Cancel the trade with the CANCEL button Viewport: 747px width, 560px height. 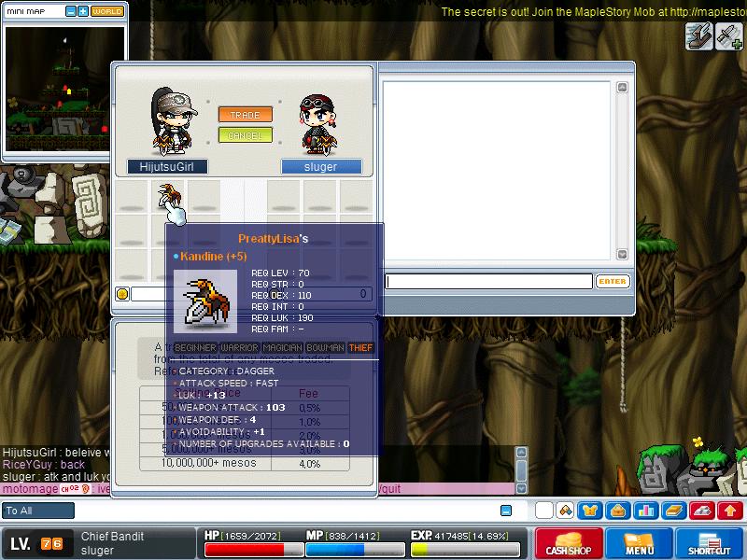pyautogui.click(x=246, y=135)
